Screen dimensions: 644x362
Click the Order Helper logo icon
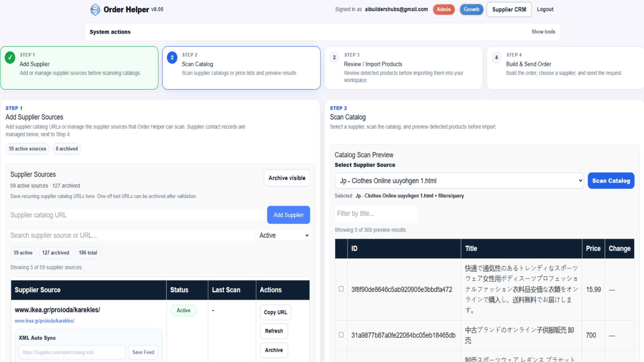pyautogui.click(x=95, y=9)
